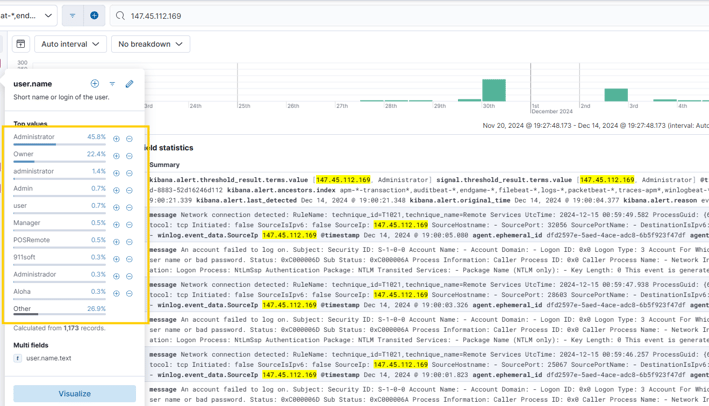Click the small histogram bar on the 3rd
Viewport: 709px width, 406px height.
665,100
